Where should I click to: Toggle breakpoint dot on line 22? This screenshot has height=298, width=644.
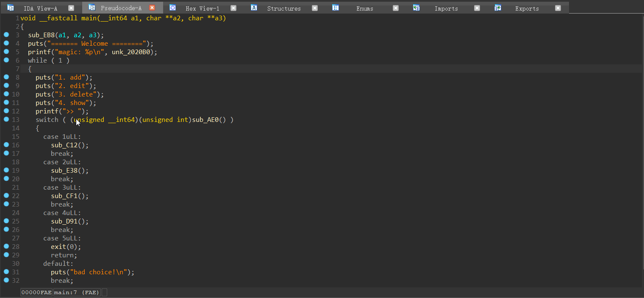(x=6, y=196)
